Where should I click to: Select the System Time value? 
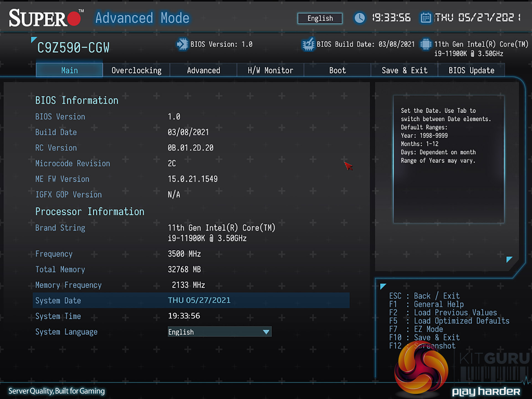(184, 316)
